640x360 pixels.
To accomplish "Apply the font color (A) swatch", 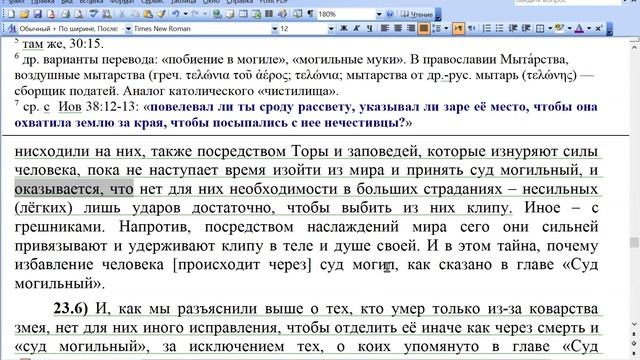I will pos(579,29).
